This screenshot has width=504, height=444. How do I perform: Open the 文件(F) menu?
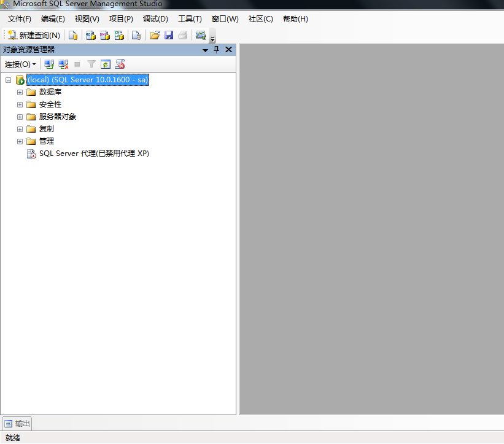click(x=20, y=19)
